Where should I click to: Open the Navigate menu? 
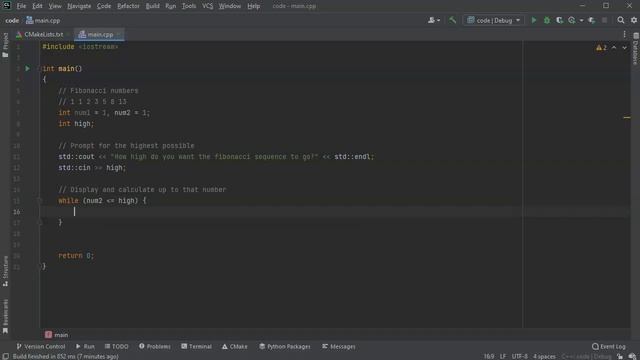79,6
